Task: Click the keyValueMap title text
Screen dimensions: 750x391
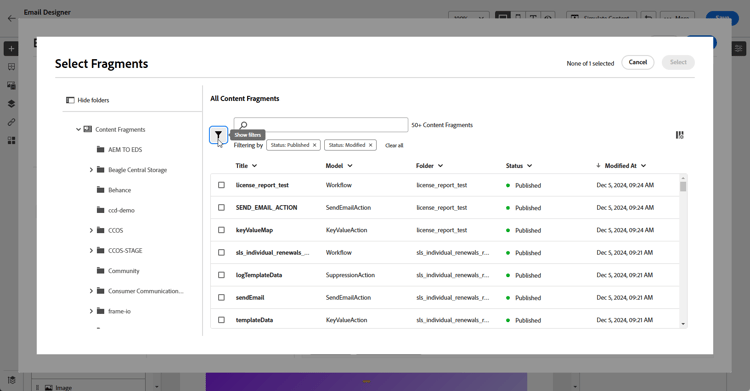Action: click(x=254, y=230)
